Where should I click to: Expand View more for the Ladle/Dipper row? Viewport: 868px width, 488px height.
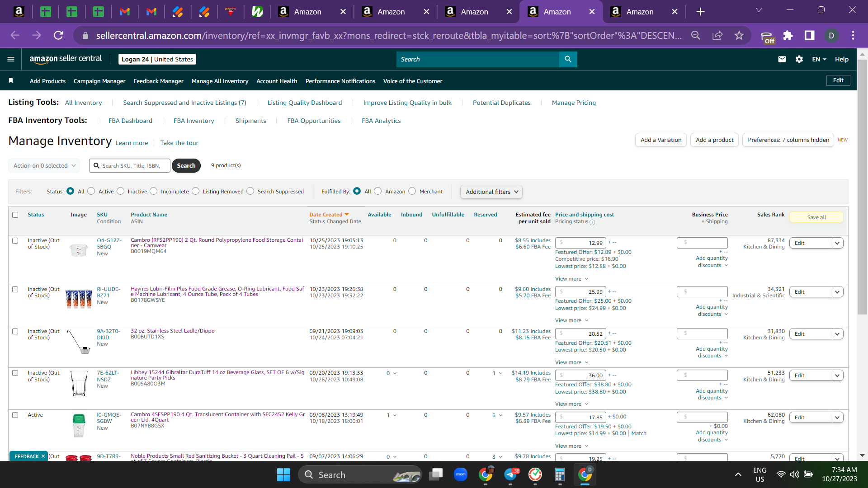[571, 362]
